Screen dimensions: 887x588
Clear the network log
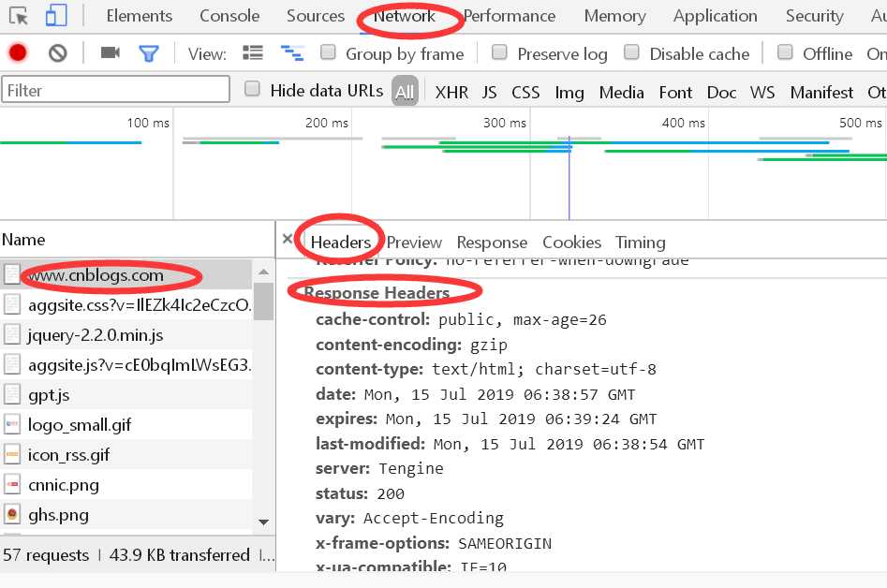click(58, 53)
